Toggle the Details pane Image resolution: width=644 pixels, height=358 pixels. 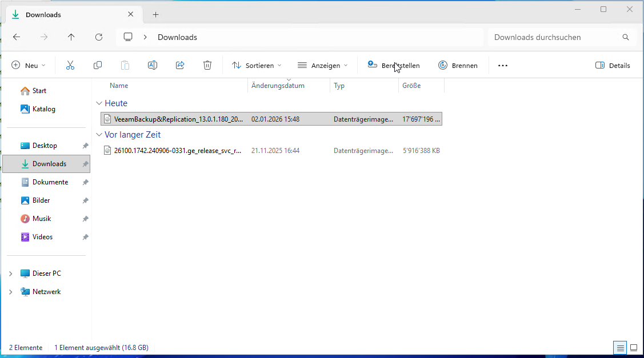[613, 66]
